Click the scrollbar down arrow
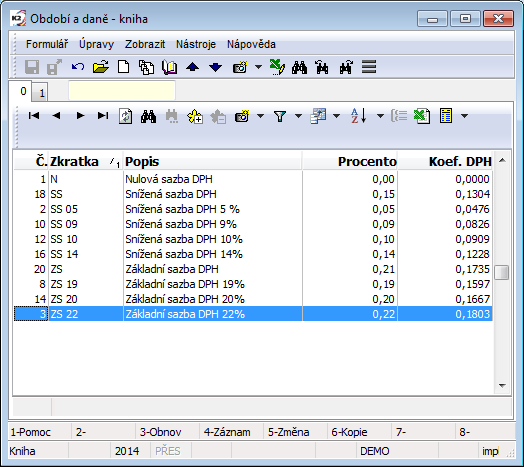This screenshot has width=524, height=467. point(502,385)
